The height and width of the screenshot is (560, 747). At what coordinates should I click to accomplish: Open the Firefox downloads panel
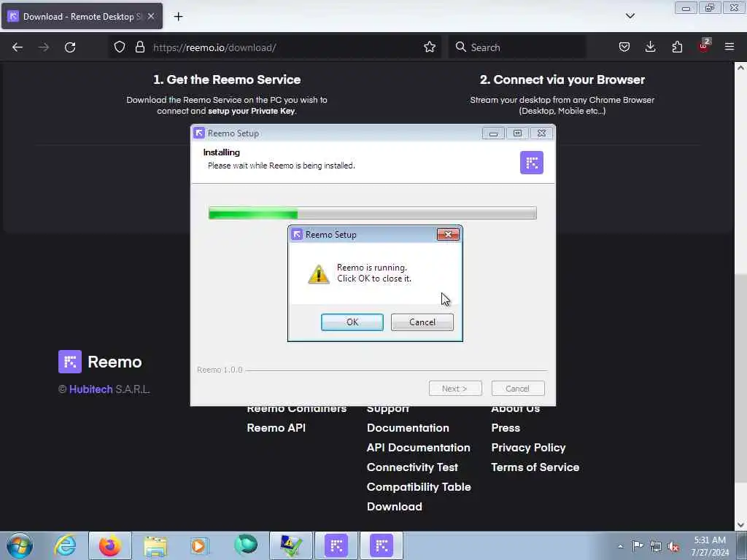[650, 47]
